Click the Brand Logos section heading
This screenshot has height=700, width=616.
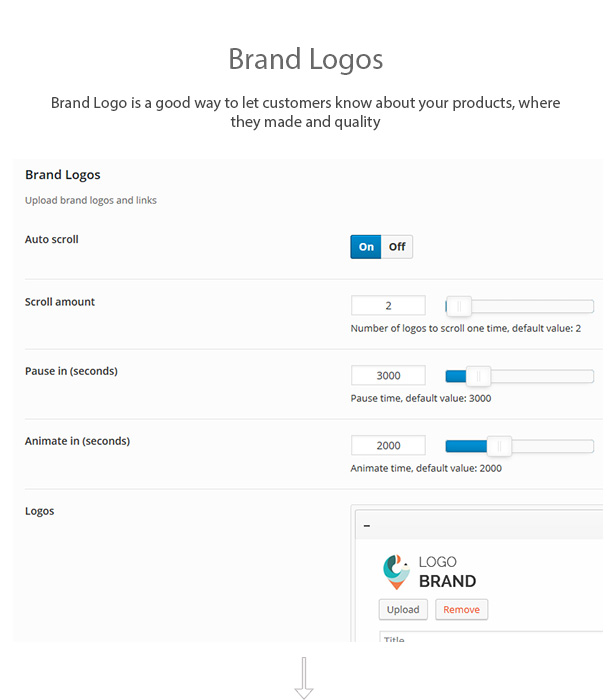click(x=62, y=175)
